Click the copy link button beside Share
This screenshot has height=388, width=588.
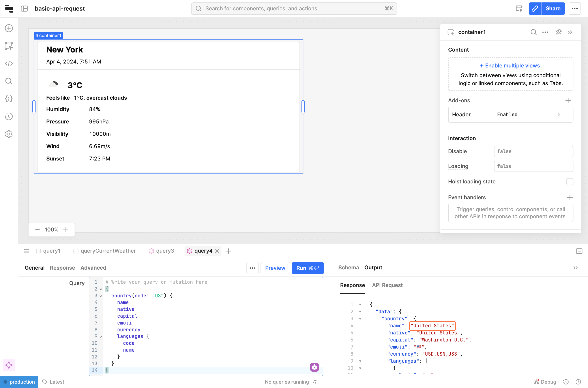tap(535, 9)
